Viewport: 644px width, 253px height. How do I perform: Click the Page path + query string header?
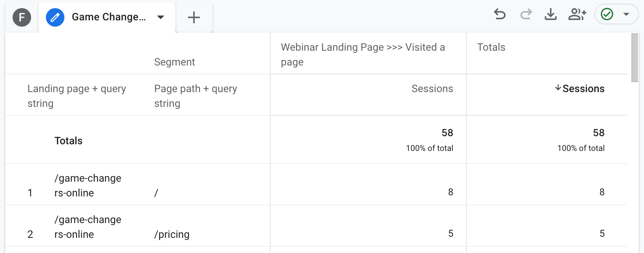click(x=196, y=96)
